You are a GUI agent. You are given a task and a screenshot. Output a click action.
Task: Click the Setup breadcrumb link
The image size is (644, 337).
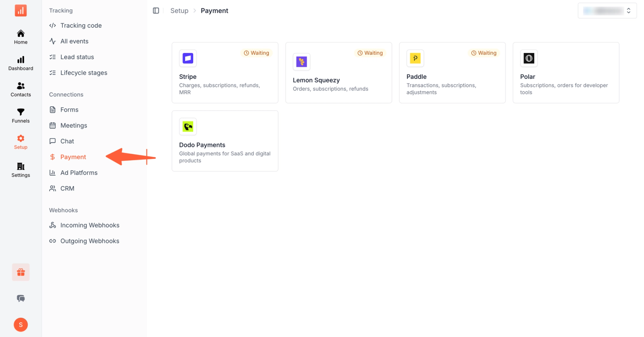[x=179, y=11]
